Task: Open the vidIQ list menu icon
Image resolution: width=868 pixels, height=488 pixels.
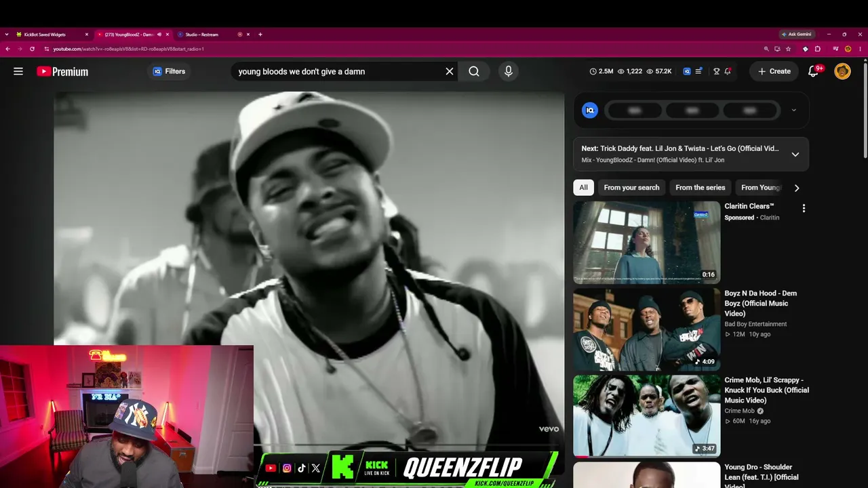Action: coord(698,71)
